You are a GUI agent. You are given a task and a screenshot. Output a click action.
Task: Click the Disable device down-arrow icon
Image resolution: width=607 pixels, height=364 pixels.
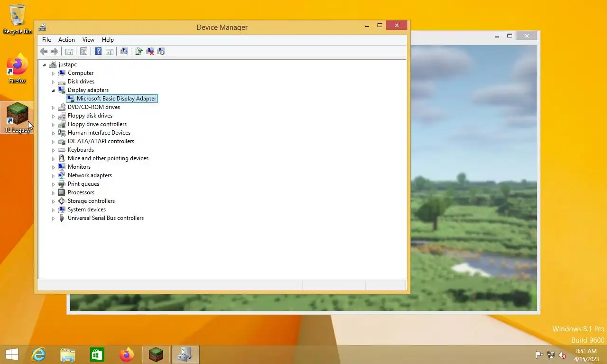[161, 51]
